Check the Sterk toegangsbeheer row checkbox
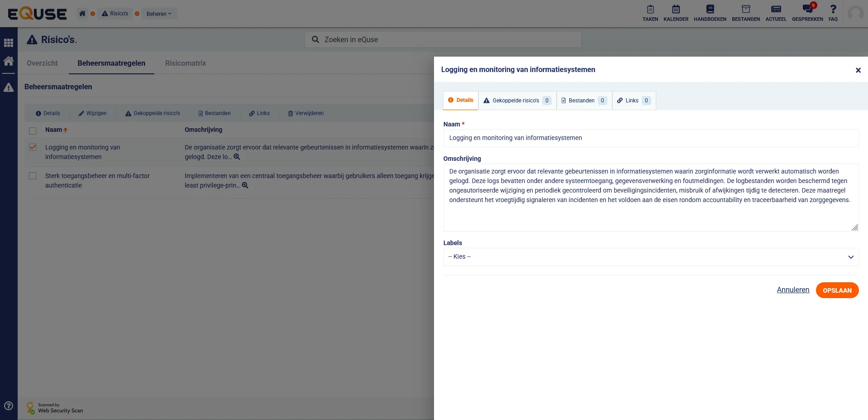The height and width of the screenshot is (420, 868). (33, 176)
